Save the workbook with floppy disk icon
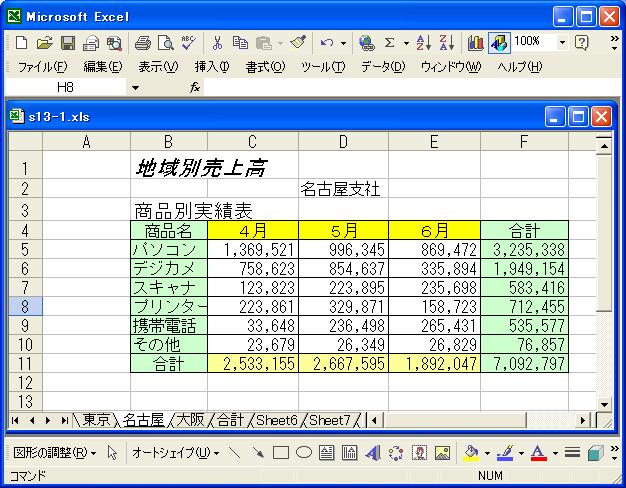The width and height of the screenshot is (626, 488). pos(67,42)
